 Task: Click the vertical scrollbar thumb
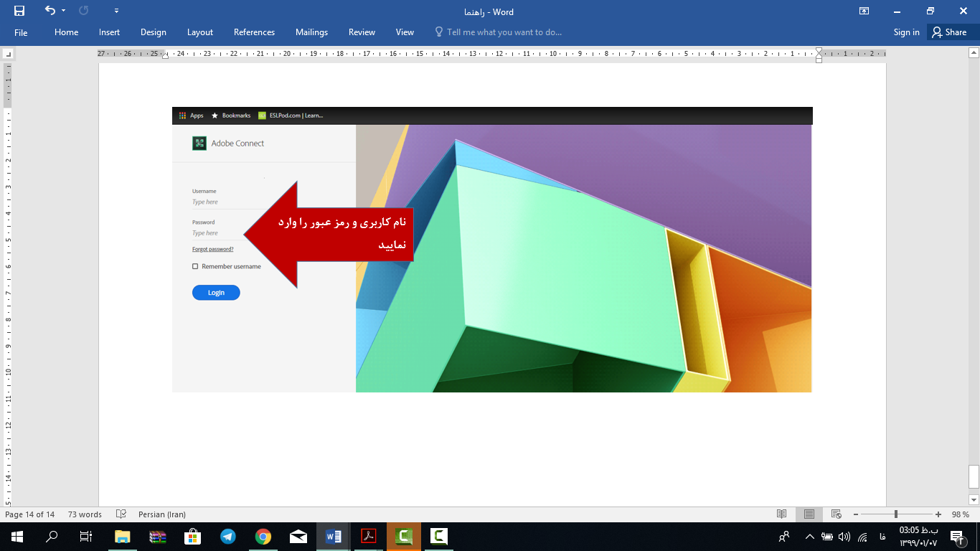[x=974, y=476]
